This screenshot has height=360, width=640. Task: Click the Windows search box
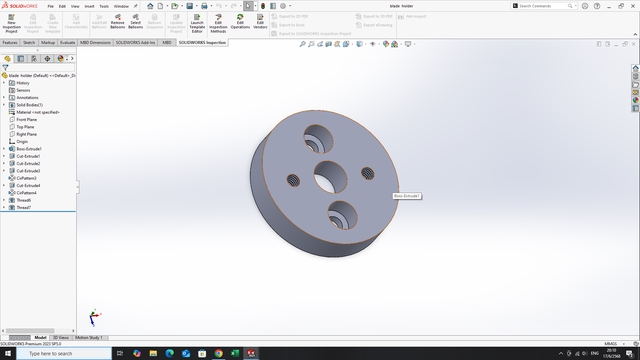point(64,353)
